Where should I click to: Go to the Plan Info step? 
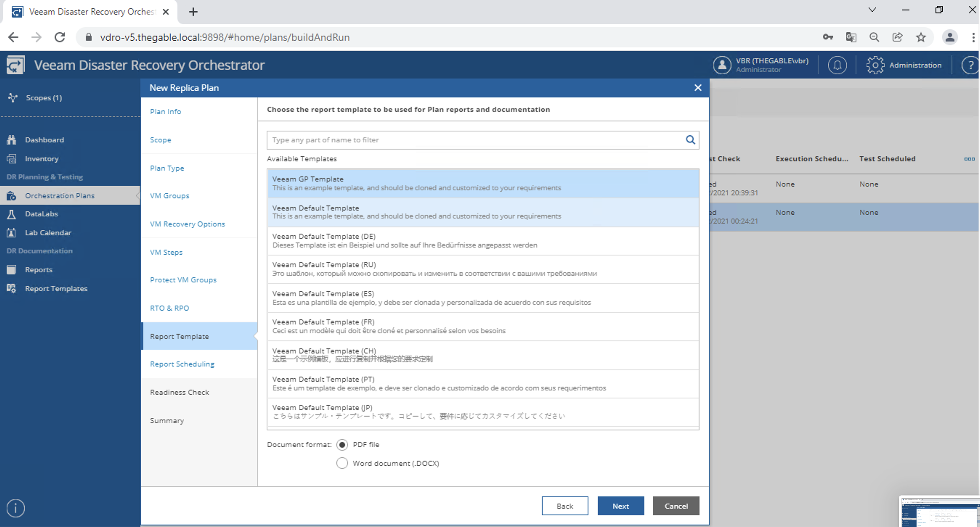[x=166, y=111]
